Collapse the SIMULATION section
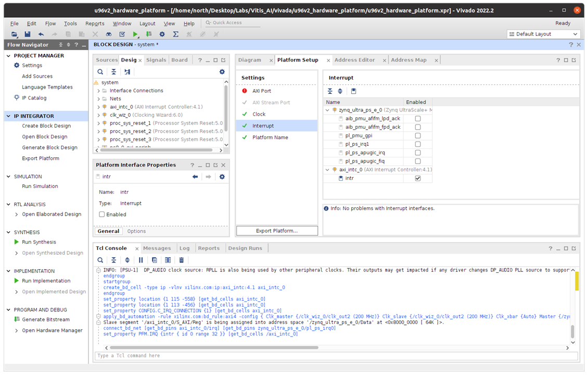Image resolution: width=588 pixels, height=375 pixels. 9,177
